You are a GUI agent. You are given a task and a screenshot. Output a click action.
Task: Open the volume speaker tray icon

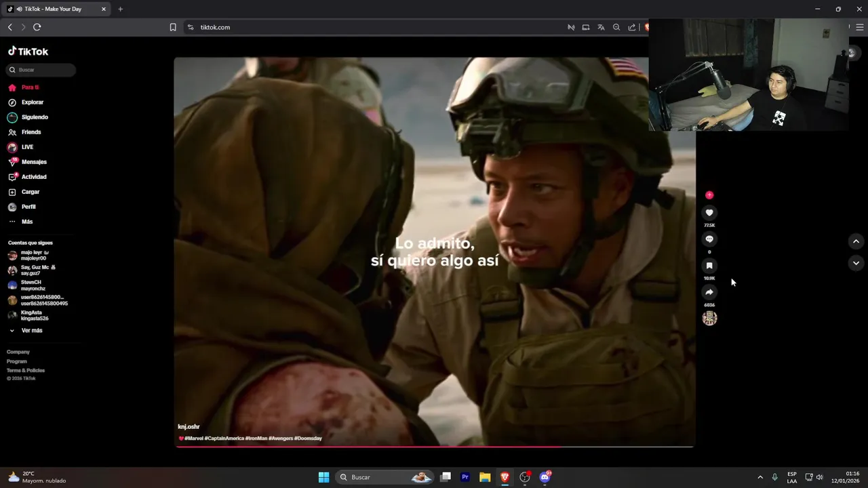pyautogui.click(x=819, y=477)
